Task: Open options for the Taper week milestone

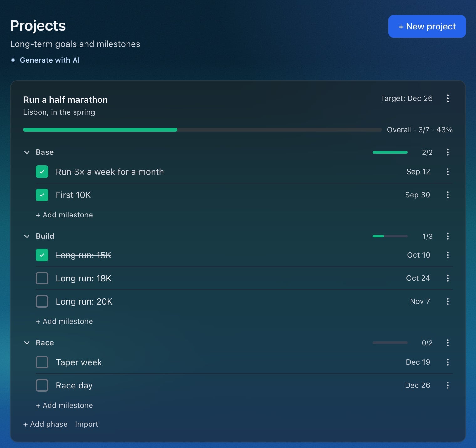Action: pyautogui.click(x=448, y=362)
